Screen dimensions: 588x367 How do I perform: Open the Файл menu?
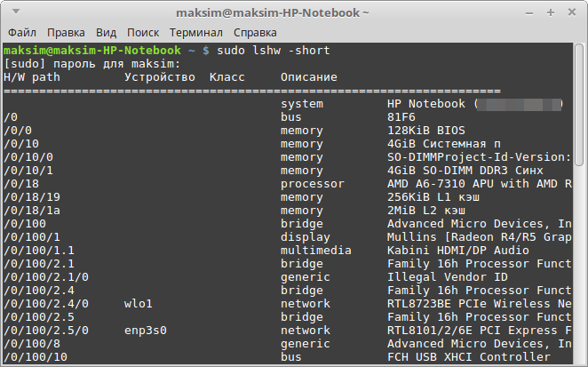click(21, 32)
